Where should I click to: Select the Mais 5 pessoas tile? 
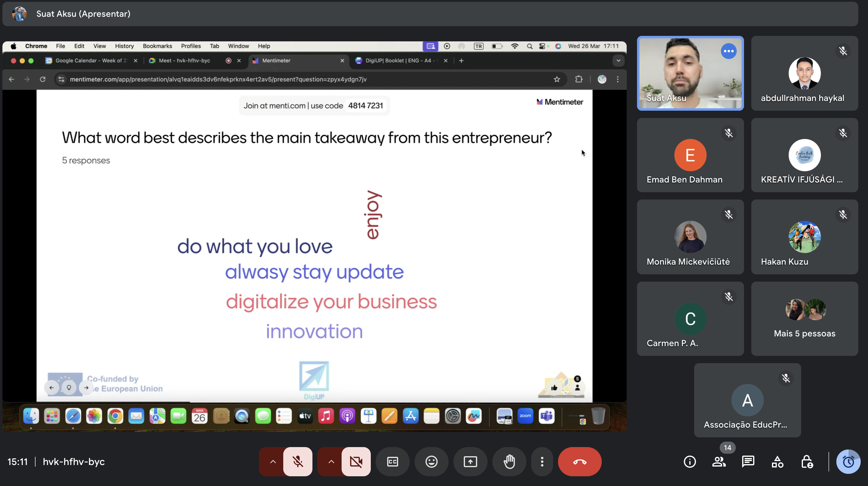pyautogui.click(x=804, y=318)
